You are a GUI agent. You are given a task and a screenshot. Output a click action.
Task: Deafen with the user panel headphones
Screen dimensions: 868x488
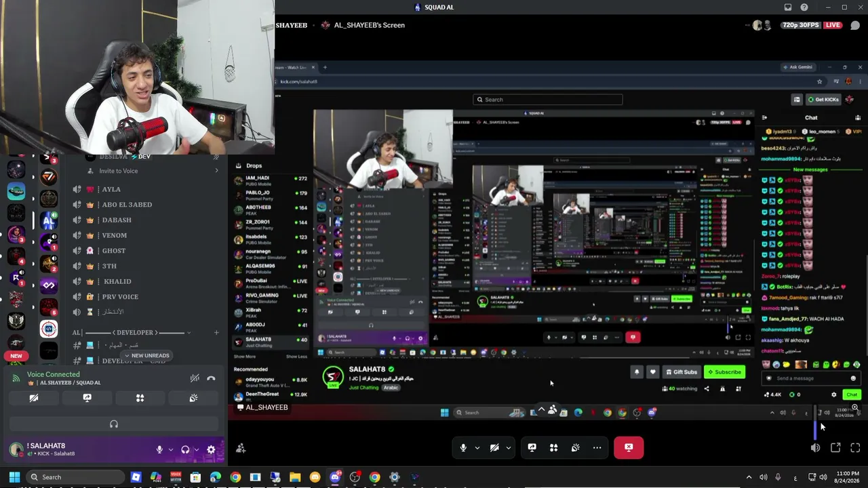point(185,449)
